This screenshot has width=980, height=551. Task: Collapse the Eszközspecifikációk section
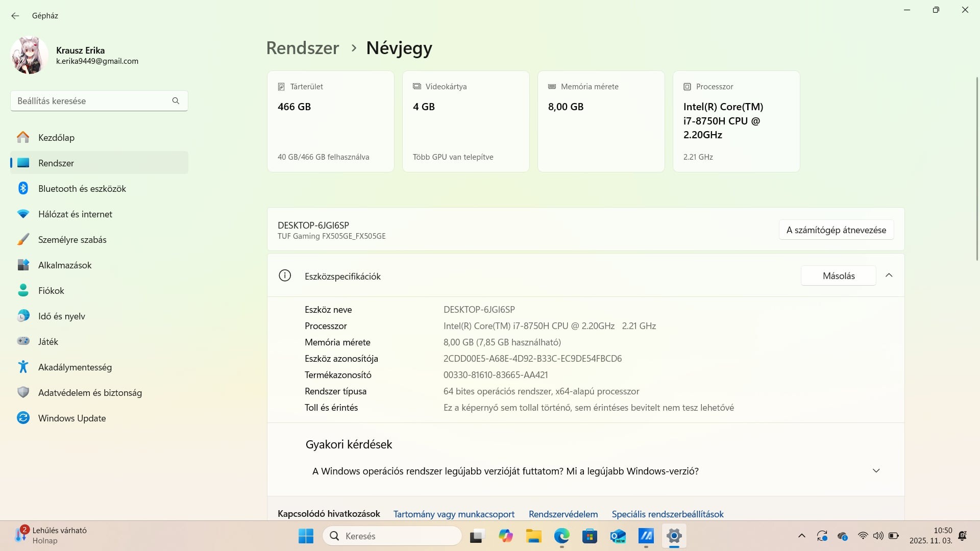(x=889, y=275)
